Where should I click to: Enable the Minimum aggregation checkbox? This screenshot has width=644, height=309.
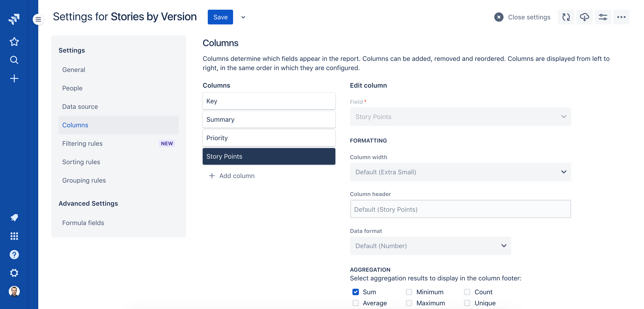point(409,292)
